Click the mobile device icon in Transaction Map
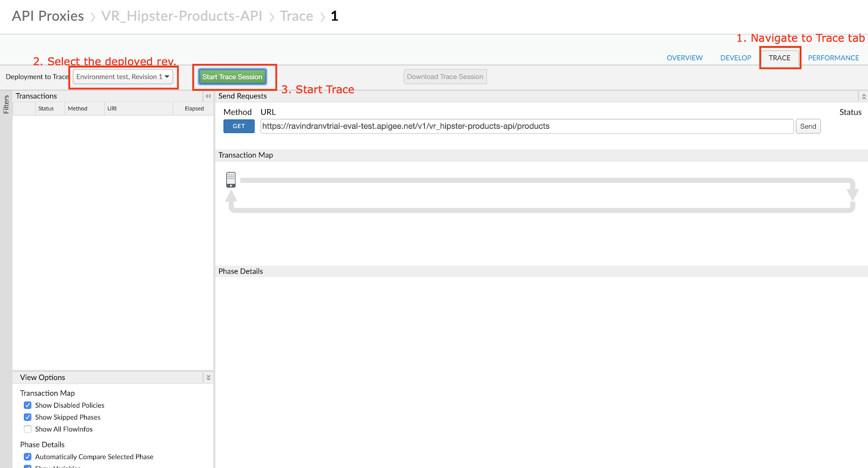 click(x=231, y=180)
